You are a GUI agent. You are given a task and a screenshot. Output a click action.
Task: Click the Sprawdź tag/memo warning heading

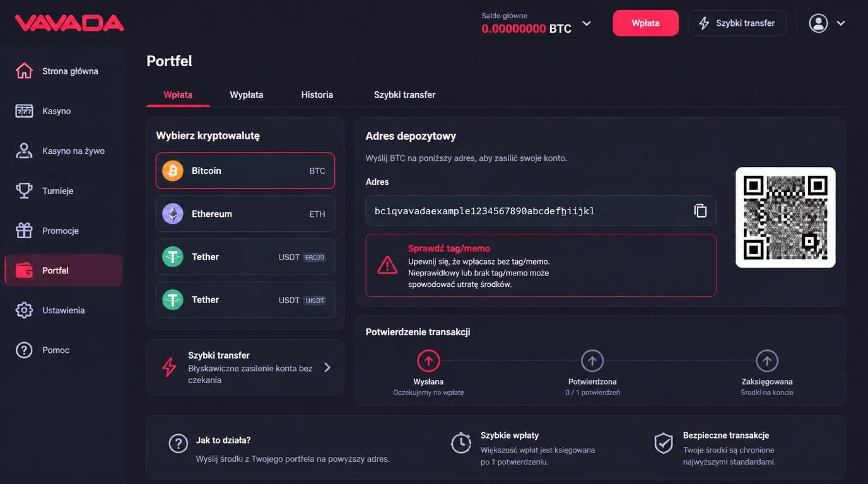pyautogui.click(x=449, y=248)
